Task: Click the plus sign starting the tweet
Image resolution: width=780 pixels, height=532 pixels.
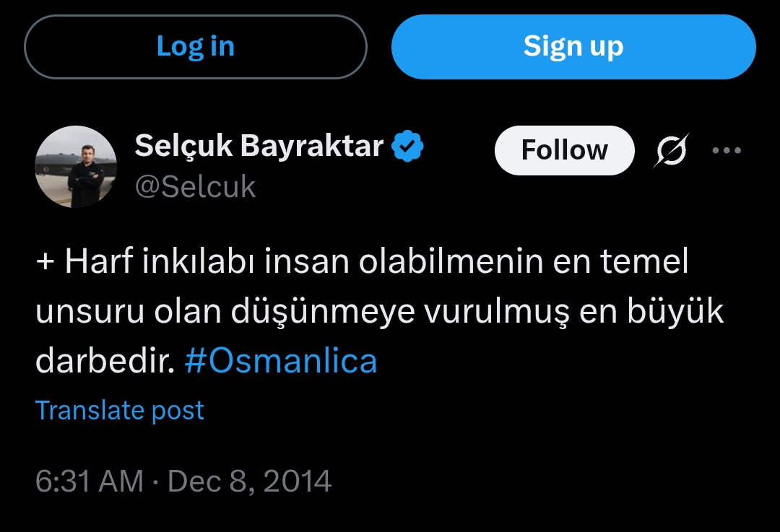Action: (x=45, y=261)
